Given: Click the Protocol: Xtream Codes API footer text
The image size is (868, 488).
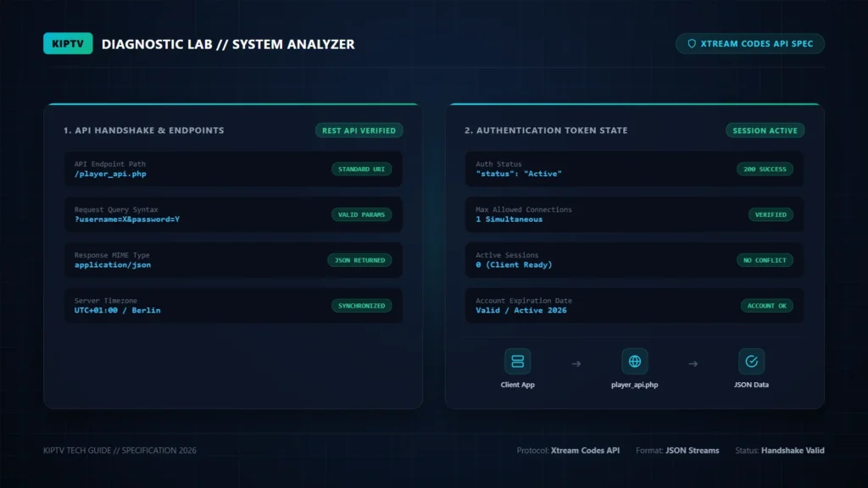Looking at the screenshot, I should tap(568, 451).
